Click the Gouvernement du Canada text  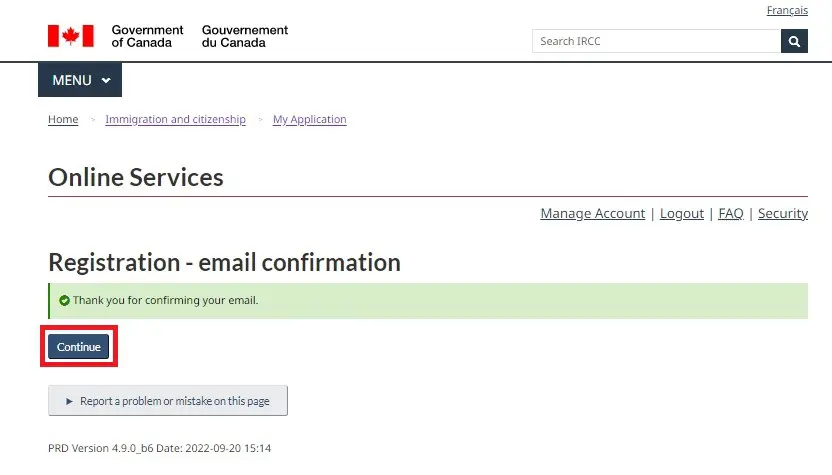[245, 36]
